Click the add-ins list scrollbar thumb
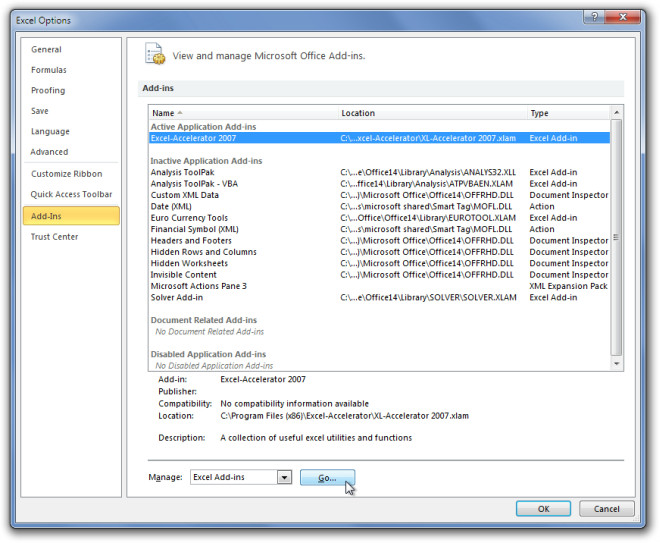Viewport: 660px width, 543px height. (616, 237)
